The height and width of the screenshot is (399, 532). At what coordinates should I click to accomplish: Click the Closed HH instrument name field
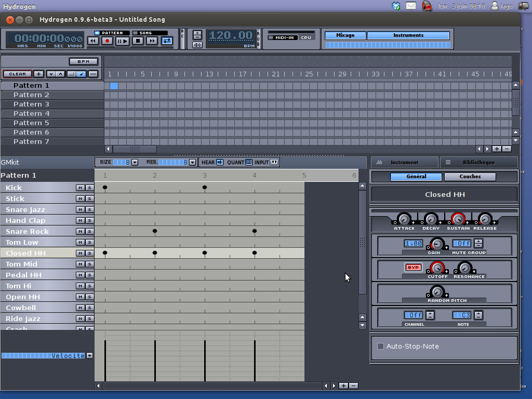pos(445,194)
